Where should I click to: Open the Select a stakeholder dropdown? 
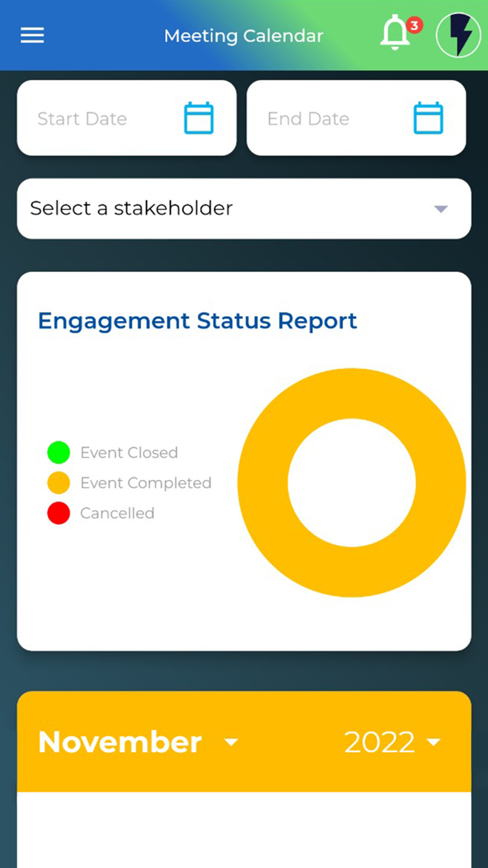pyautogui.click(x=244, y=209)
